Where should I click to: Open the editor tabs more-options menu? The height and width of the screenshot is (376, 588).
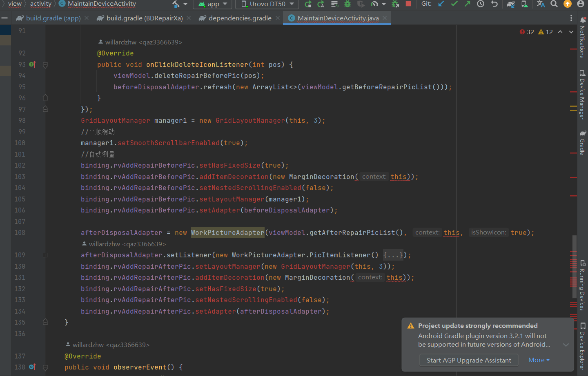(x=571, y=18)
